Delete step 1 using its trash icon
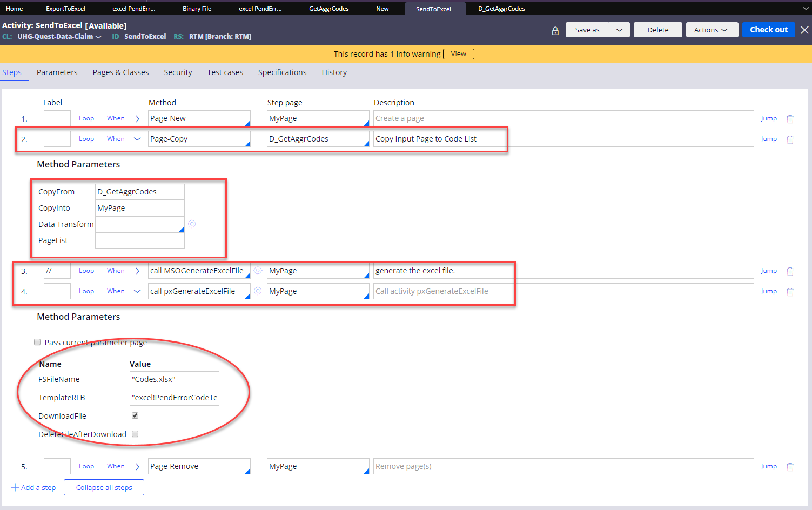 [x=790, y=119]
